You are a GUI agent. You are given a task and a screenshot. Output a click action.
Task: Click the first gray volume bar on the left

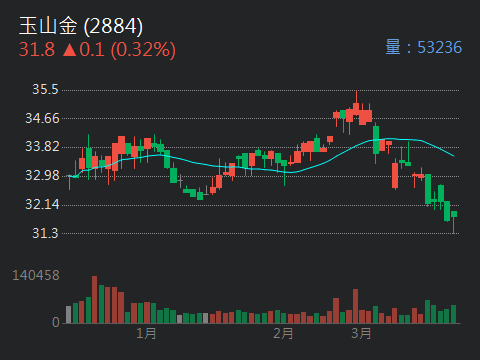(x=69, y=314)
